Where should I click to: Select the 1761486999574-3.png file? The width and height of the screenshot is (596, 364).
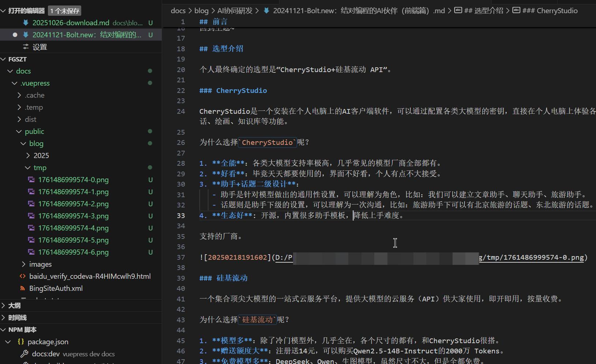73,216
